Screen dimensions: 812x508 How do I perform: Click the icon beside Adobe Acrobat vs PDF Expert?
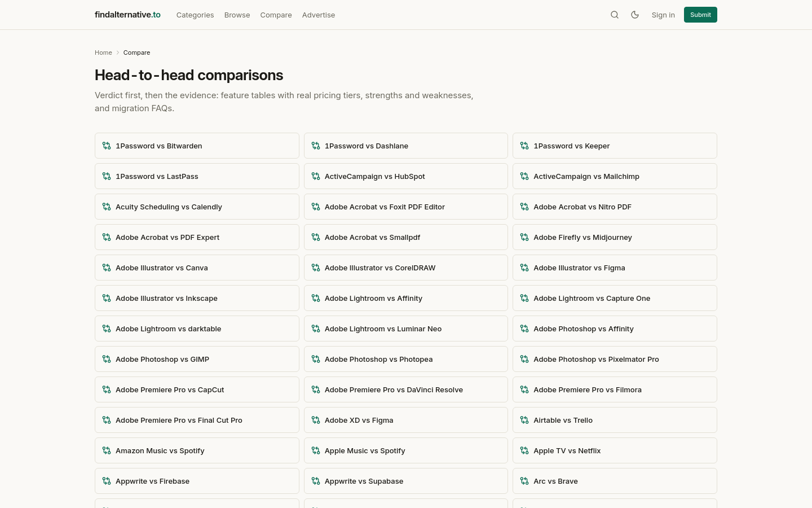(x=107, y=237)
